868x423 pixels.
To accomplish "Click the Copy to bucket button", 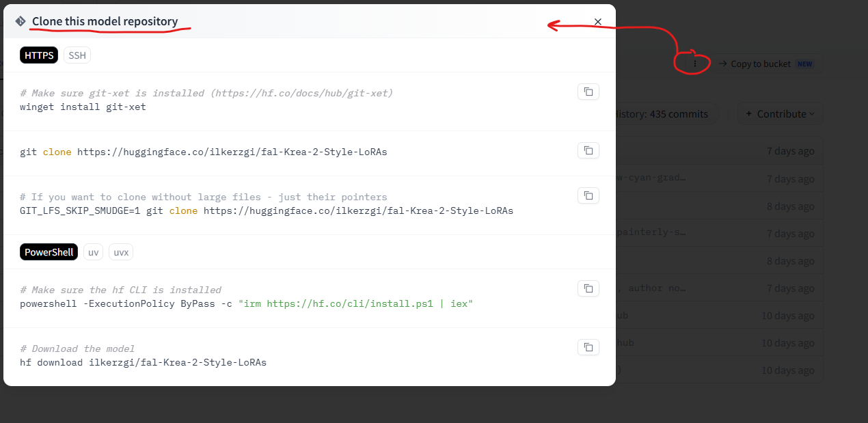I will pyautogui.click(x=766, y=64).
